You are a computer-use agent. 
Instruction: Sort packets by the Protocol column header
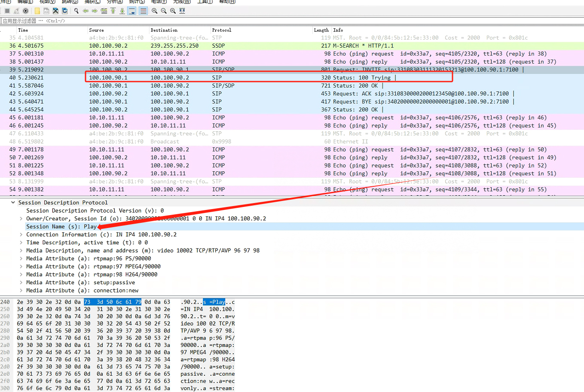pyautogui.click(x=221, y=30)
